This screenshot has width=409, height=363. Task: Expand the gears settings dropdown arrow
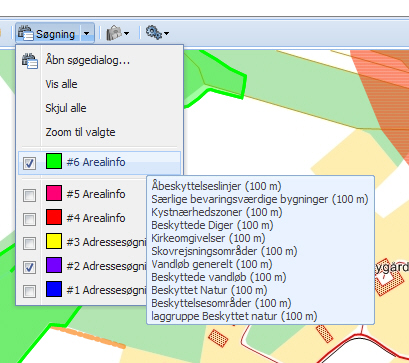pos(166,33)
